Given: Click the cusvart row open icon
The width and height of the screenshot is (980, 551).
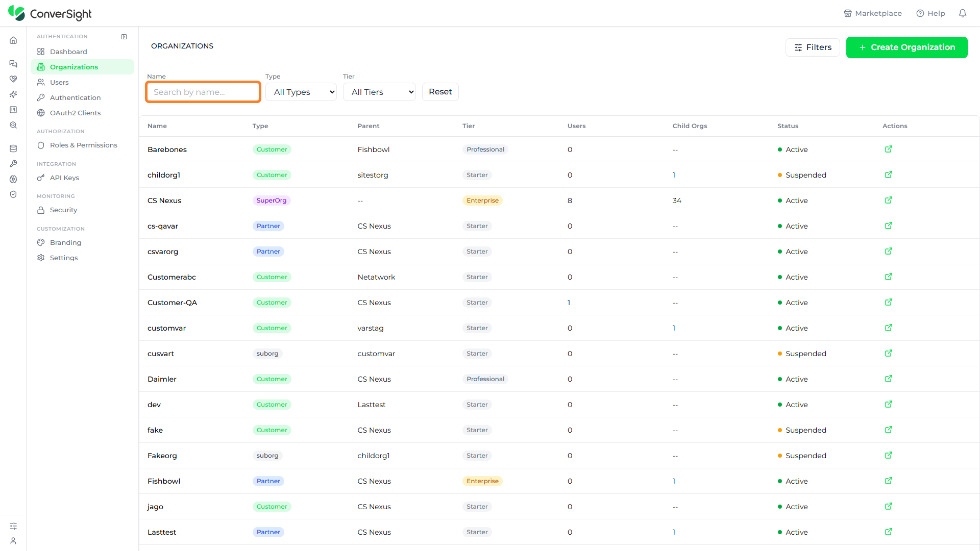Looking at the screenshot, I should click(889, 353).
